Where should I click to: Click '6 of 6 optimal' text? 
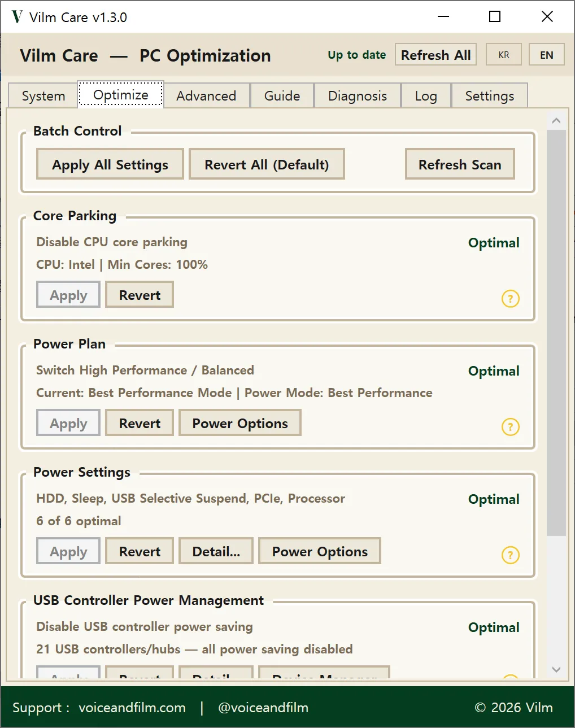coord(79,521)
